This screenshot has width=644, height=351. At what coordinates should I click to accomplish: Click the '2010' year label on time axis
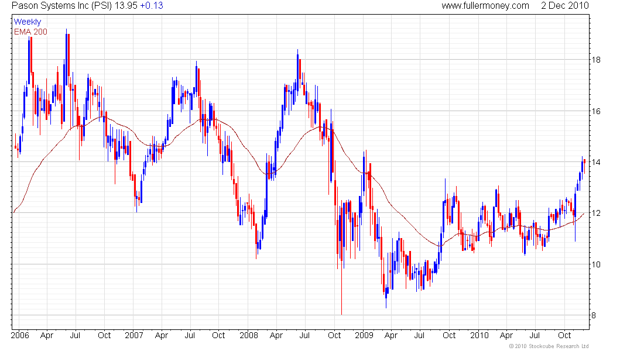click(479, 335)
